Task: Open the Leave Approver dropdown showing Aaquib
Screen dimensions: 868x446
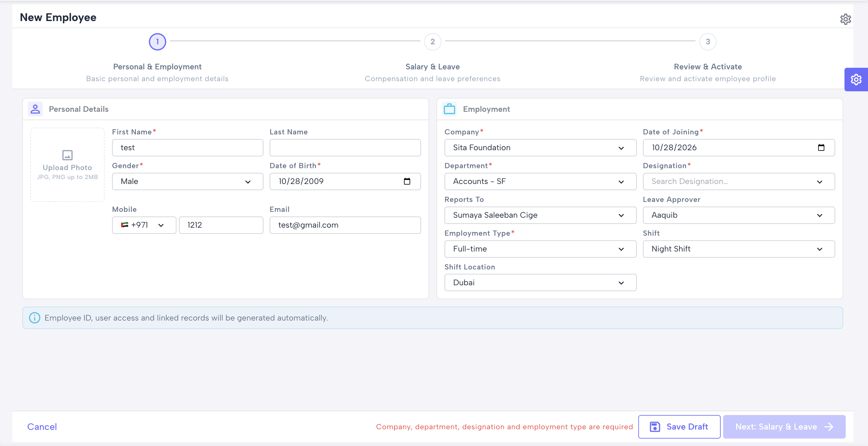Action: [739, 215]
